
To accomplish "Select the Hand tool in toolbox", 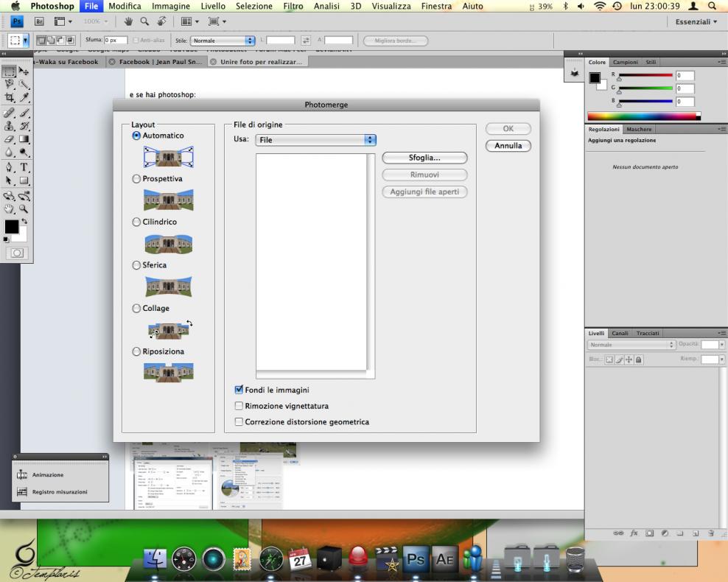I will 10,208.
